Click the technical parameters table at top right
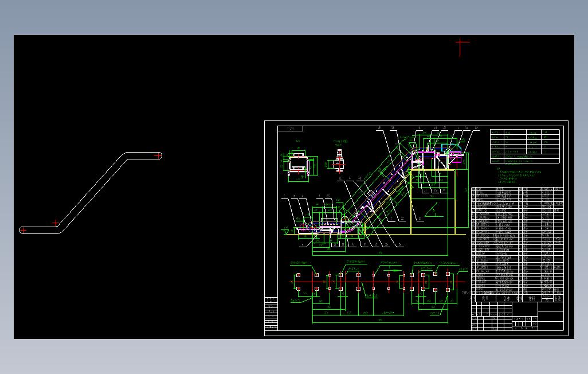 coord(524,146)
